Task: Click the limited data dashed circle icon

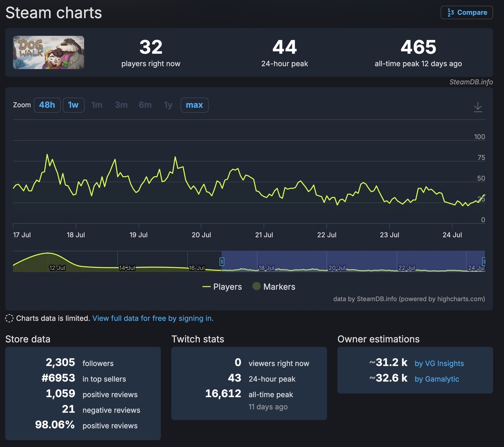Action: coord(9,319)
